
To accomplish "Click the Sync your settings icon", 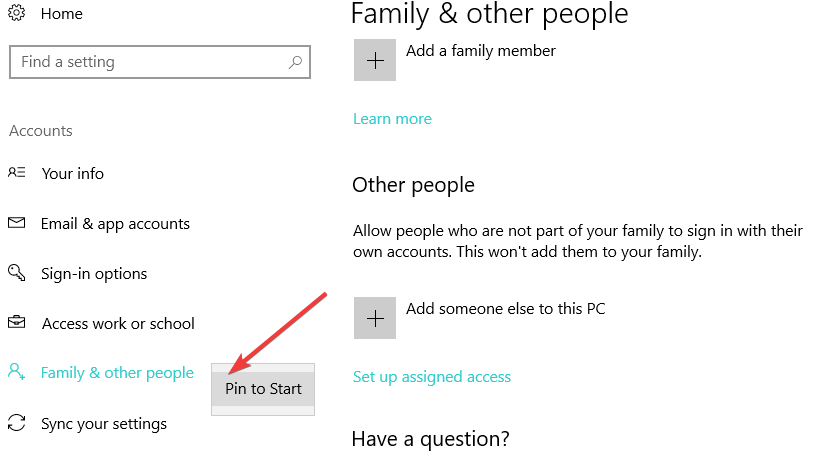I will (16, 423).
